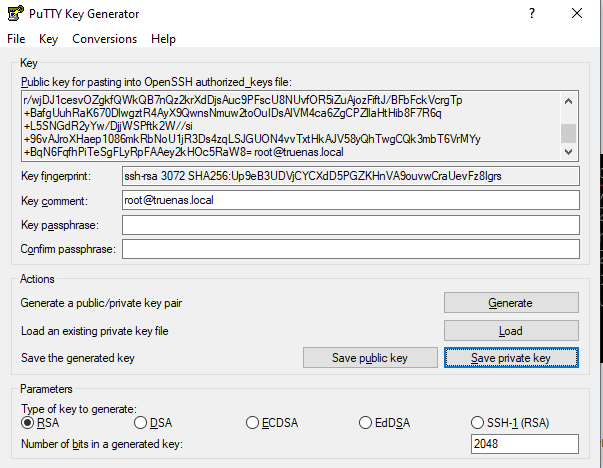Open the Help menu

(x=163, y=39)
